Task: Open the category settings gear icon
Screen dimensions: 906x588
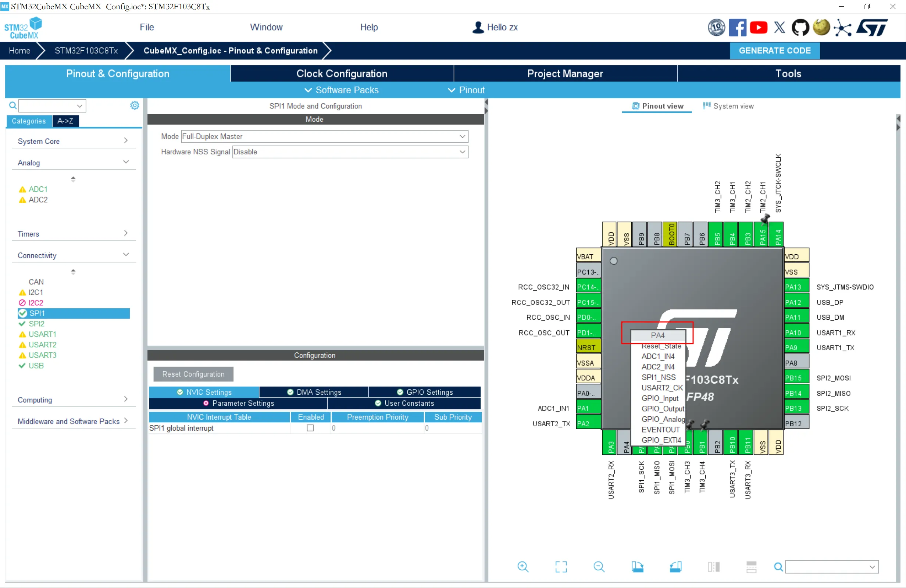Action: pos(134,105)
